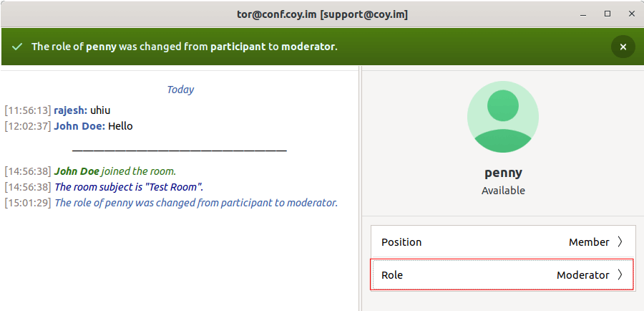Click the green checkmark notification icon
Viewport: 644px width, 311px height.
point(17,47)
